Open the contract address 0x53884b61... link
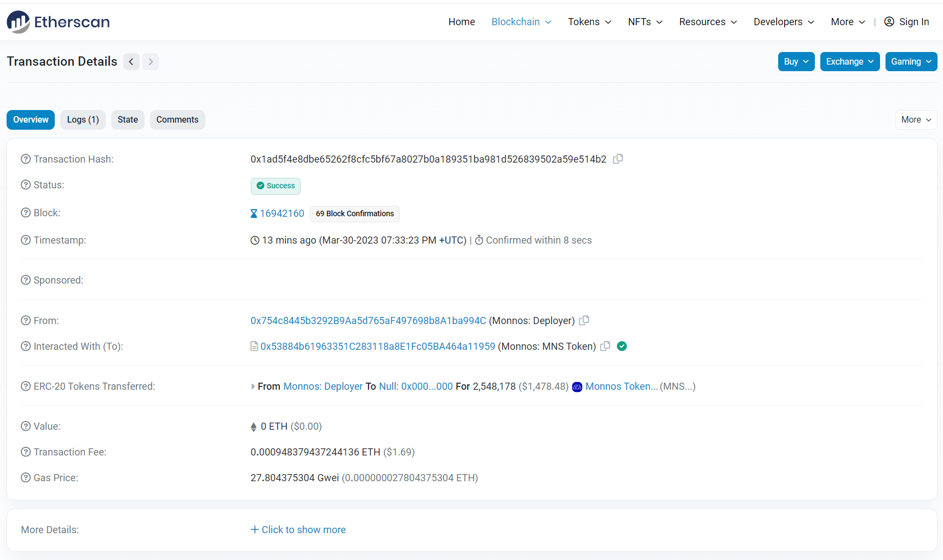The width and height of the screenshot is (943, 560). click(378, 347)
